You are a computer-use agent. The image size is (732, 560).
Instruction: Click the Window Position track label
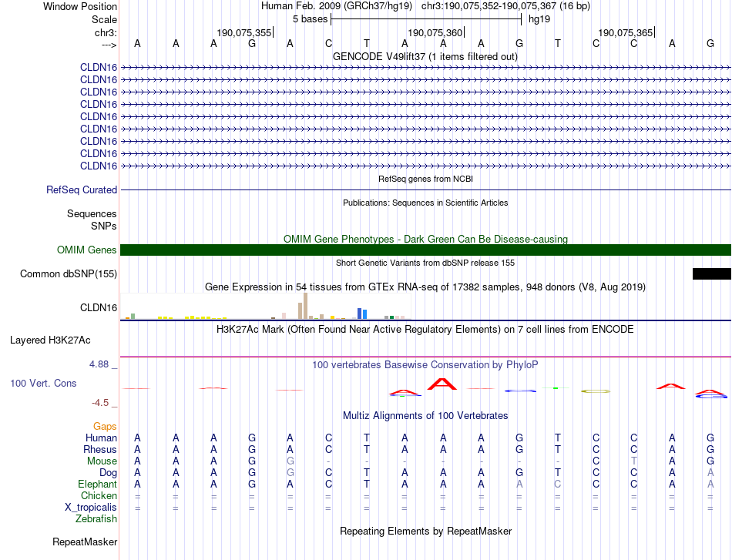80,6
